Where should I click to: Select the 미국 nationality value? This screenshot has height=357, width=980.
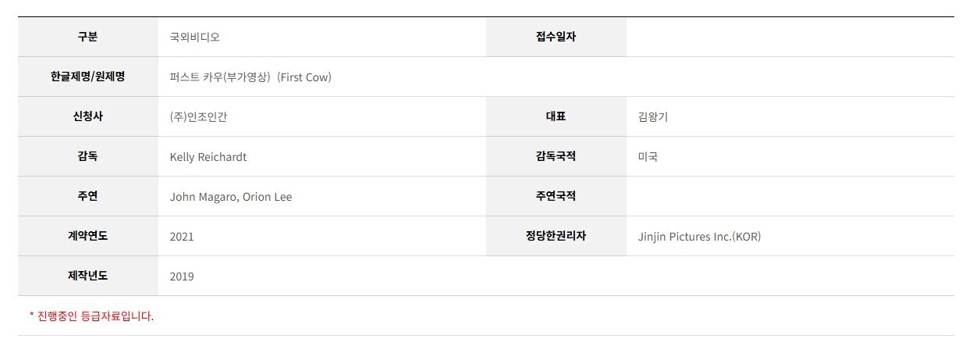(x=648, y=157)
